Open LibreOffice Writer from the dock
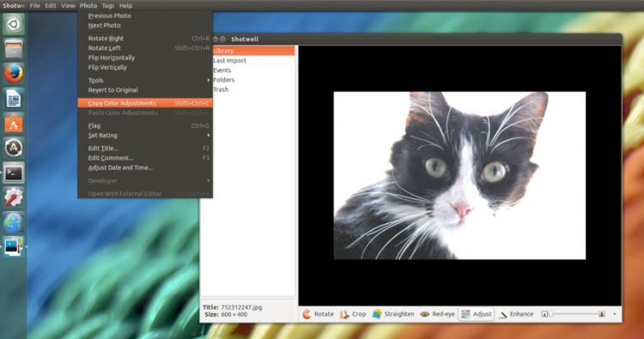Viewport: 644px width, 339px height. (x=14, y=99)
